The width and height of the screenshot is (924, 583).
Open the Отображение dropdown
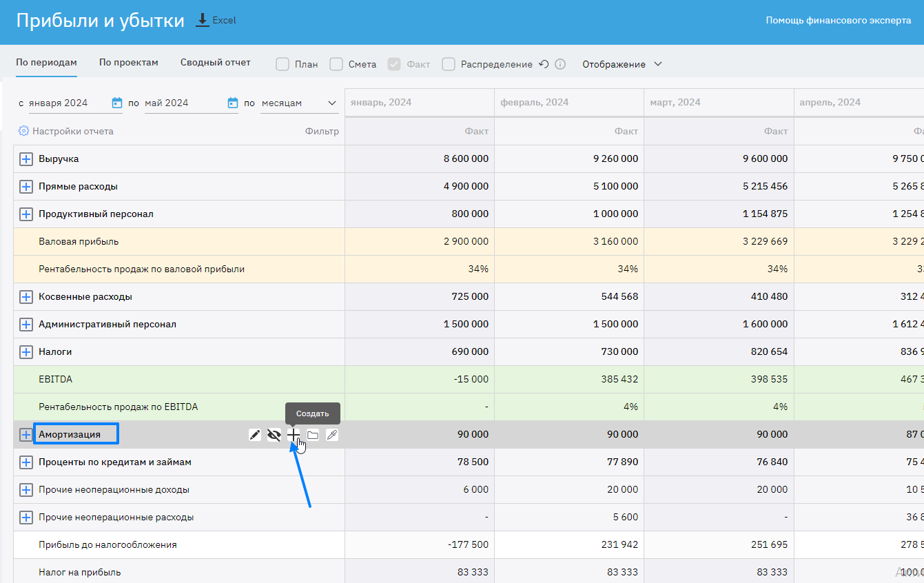point(622,64)
